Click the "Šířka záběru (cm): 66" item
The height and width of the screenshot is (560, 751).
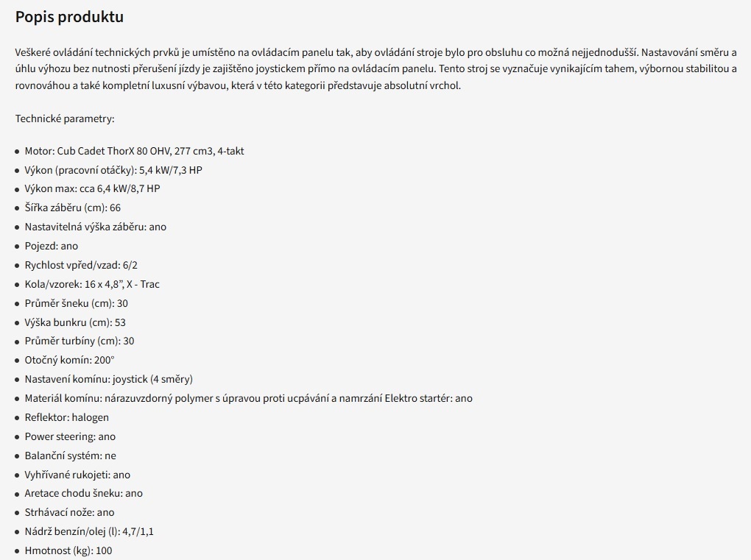[72, 208]
